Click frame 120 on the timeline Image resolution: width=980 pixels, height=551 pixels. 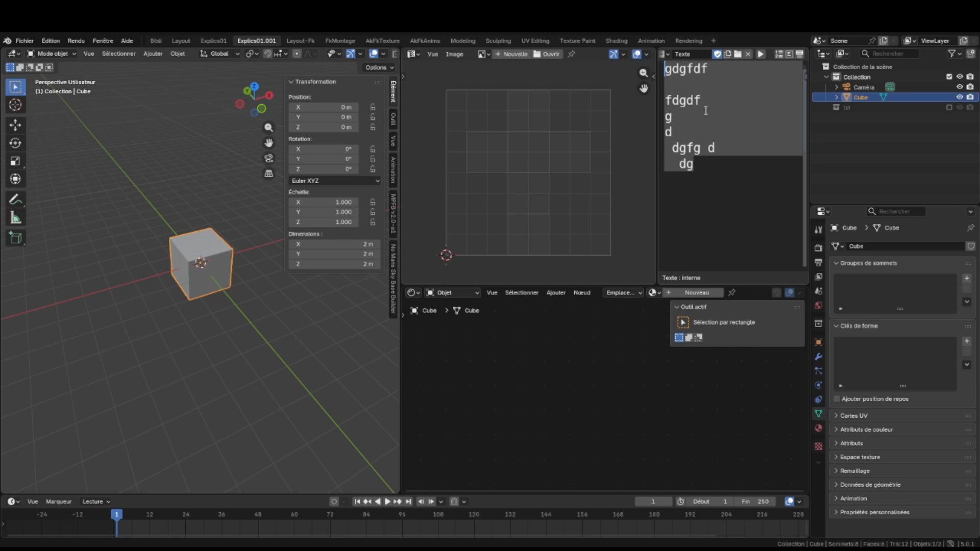click(474, 515)
